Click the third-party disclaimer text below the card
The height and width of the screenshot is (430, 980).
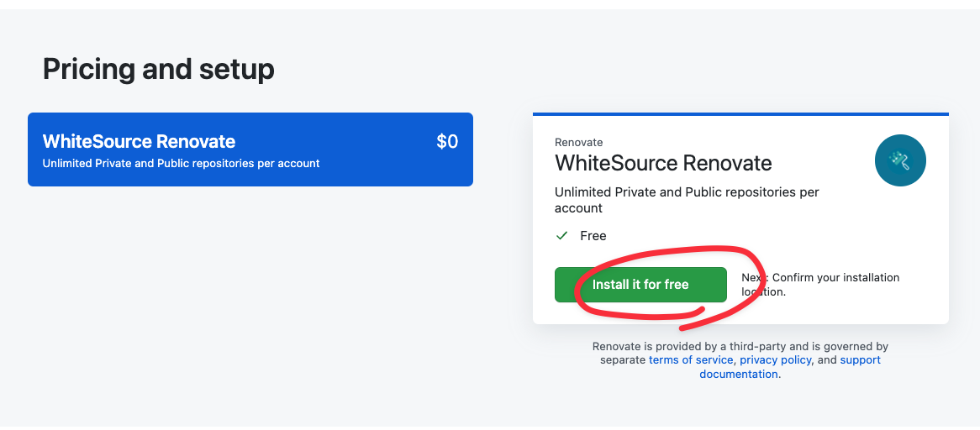pyautogui.click(x=740, y=346)
